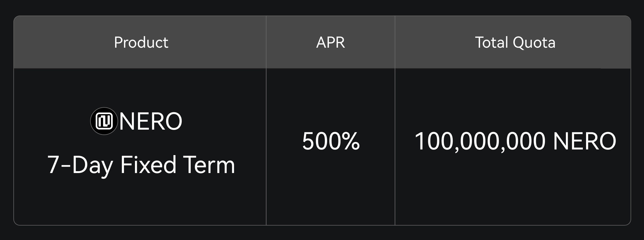Click the word Quota in the header
Screen dimensions: 644x240
[534, 43]
